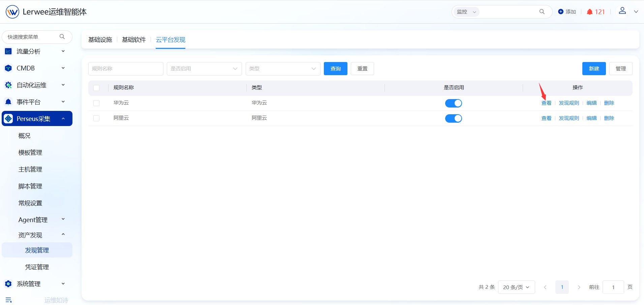Viewport: 644px width, 305px height.
Task: Check the 阿里云 row checkbox
Action: point(96,118)
